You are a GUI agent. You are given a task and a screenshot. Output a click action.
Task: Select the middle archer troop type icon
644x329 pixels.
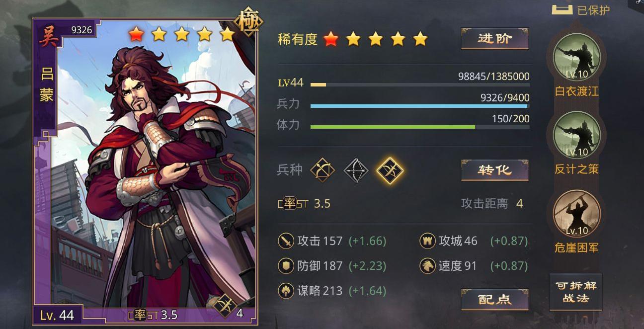356,170
